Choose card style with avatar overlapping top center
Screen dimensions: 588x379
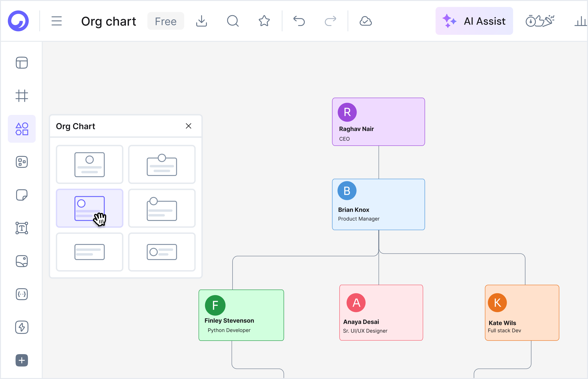(162, 164)
